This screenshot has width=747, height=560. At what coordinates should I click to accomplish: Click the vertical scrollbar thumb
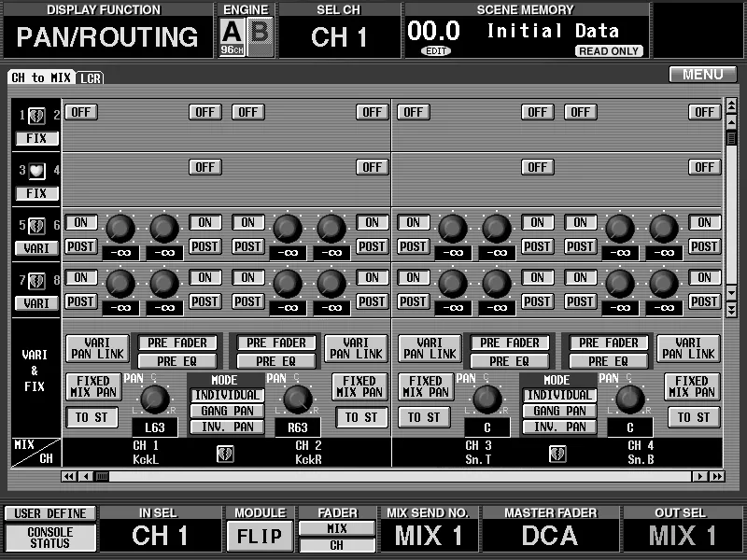(731, 138)
